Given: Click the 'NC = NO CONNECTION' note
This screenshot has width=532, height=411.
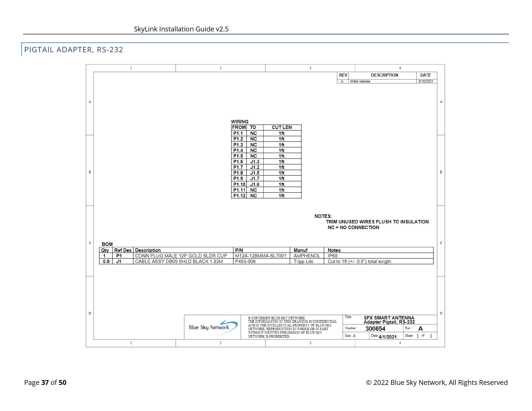Looking at the screenshot, I should pyautogui.click(x=353, y=227).
